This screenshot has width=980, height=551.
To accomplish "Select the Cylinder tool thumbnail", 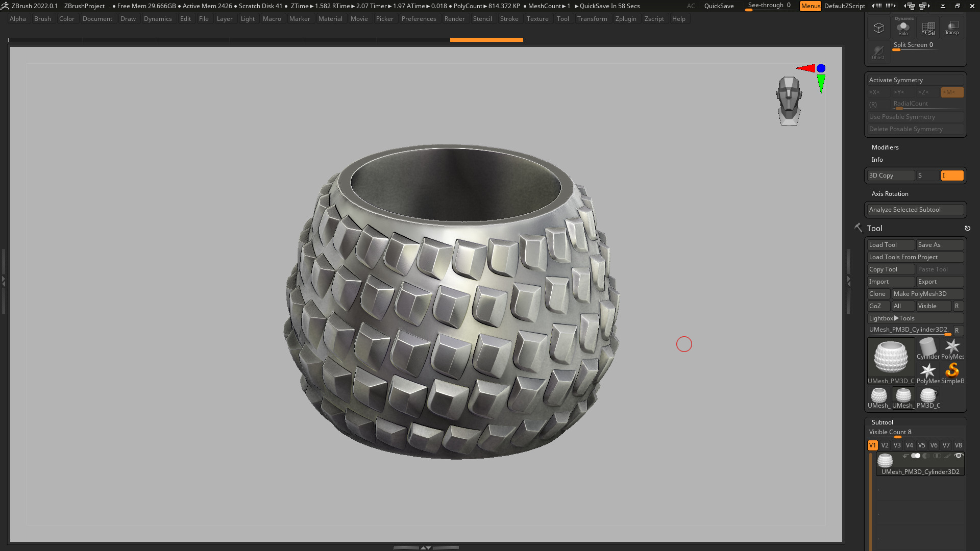I will pos(928,349).
